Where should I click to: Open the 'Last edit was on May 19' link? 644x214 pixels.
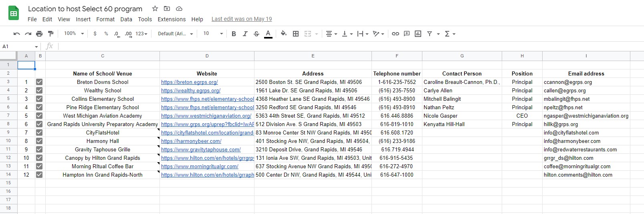242,19
